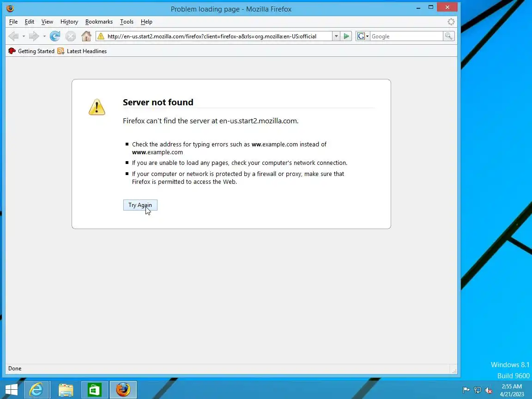Image resolution: width=532 pixels, height=399 pixels.
Task: Open the Edit menu
Action: 30,22
